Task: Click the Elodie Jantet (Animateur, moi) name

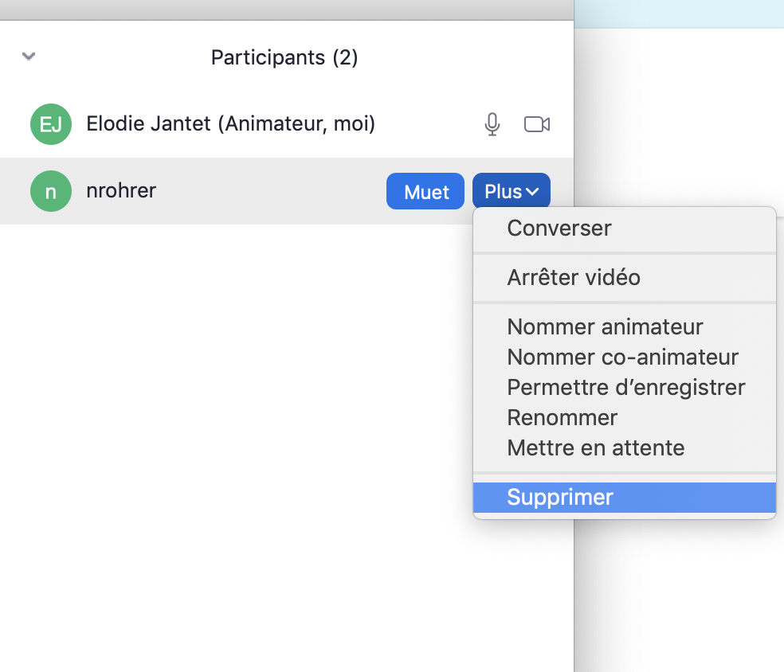Action: 230,124
